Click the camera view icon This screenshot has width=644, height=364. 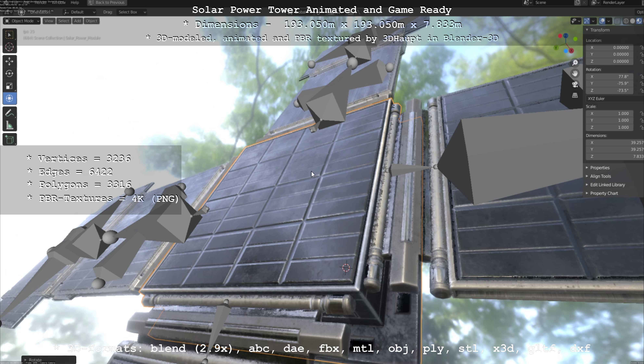pos(575,85)
